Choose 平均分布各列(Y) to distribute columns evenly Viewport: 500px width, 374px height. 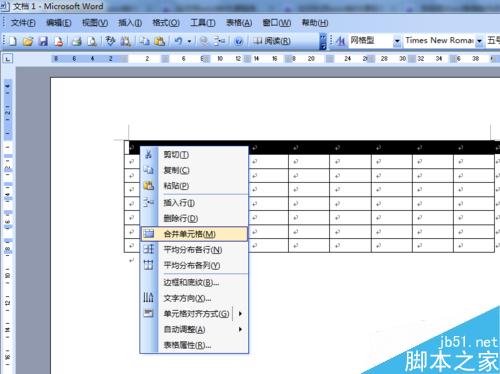[x=194, y=265]
